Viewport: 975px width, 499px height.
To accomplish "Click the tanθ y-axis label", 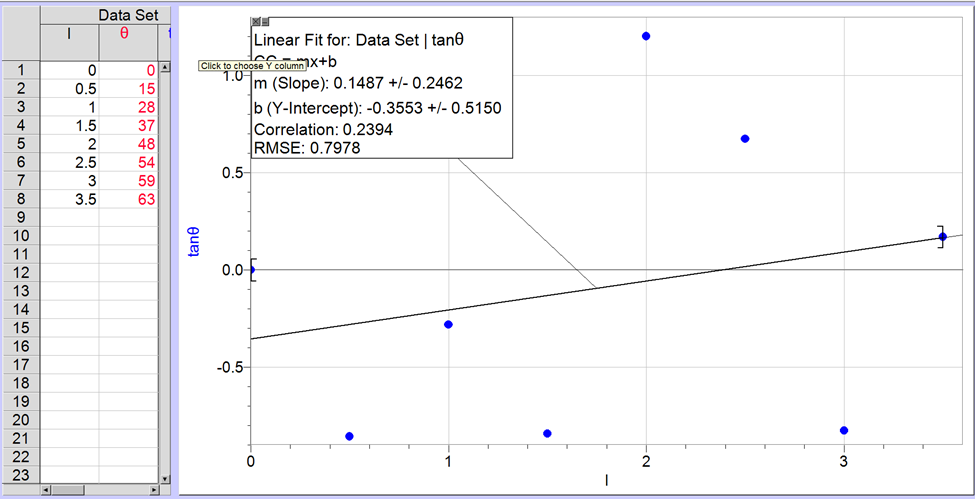I will point(194,241).
